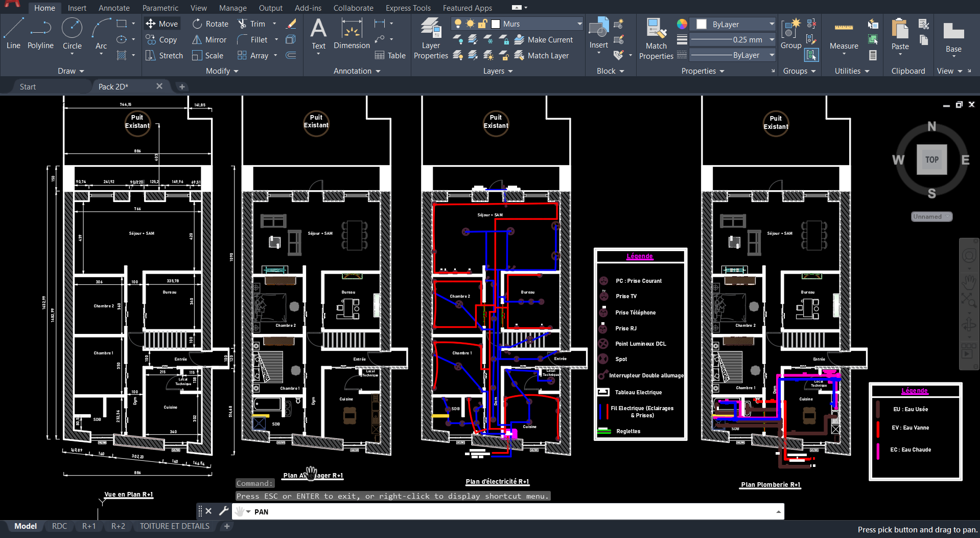Activate the Dimension annotation tool

[352, 34]
